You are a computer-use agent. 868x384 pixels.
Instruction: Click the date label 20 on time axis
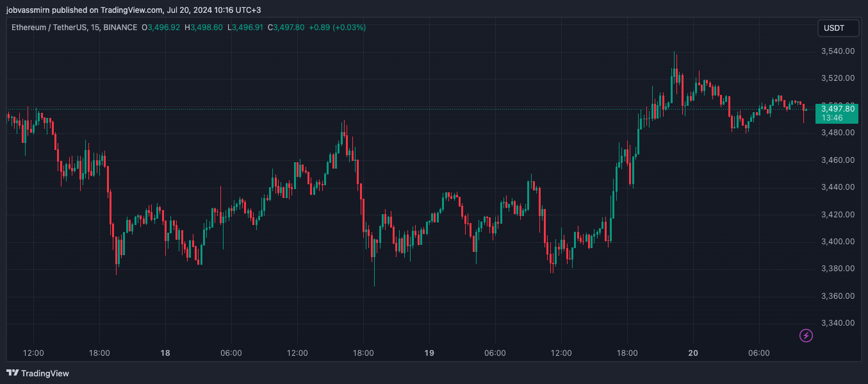[x=693, y=353]
